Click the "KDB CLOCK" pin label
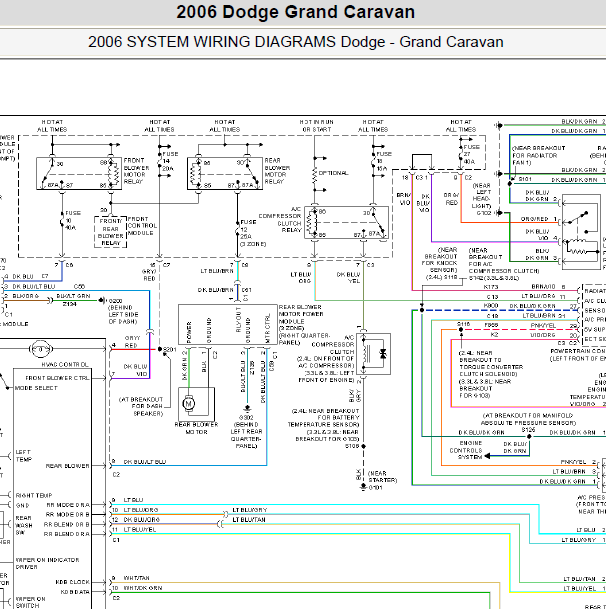 pos(73,582)
